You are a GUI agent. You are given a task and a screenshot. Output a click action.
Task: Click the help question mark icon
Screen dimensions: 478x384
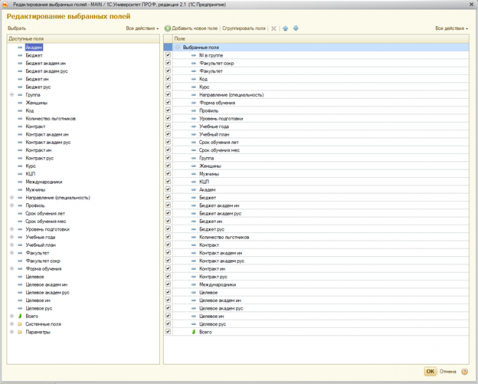point(465,371)
